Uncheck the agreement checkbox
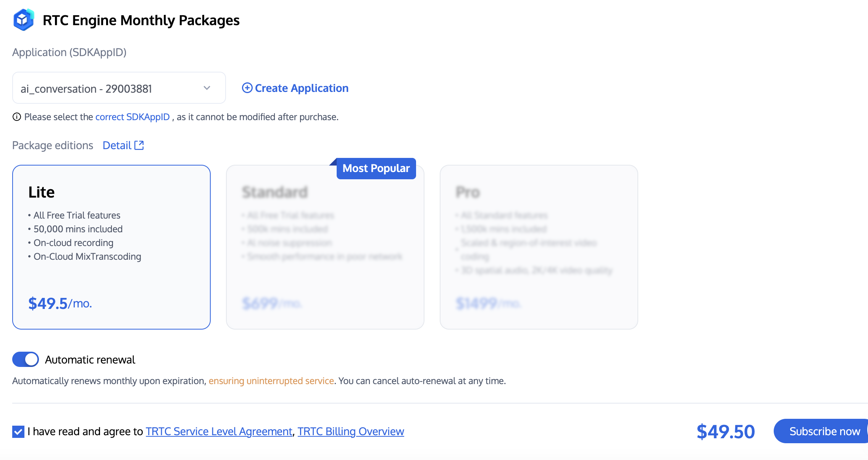Screen dimensions: 868x460 [x=18, y=431]
